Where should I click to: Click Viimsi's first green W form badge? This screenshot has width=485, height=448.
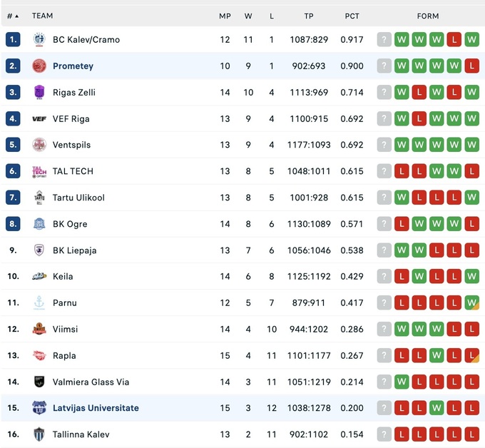(402, 330)
